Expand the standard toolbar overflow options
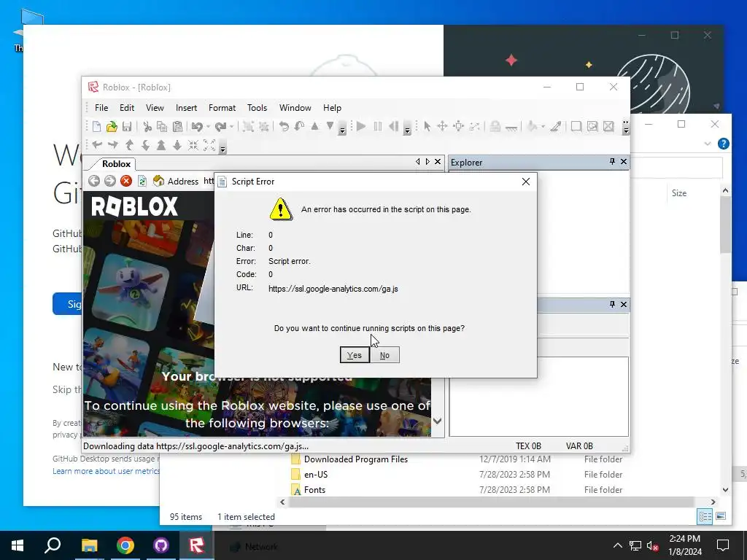The image size is (747, 560). click(x=342, y=130)
